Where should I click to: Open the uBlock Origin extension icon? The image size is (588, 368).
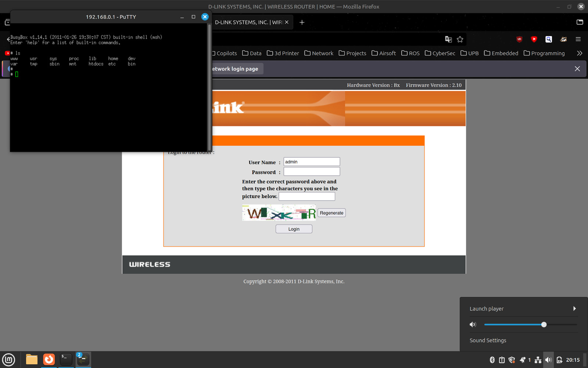point(519,39)
